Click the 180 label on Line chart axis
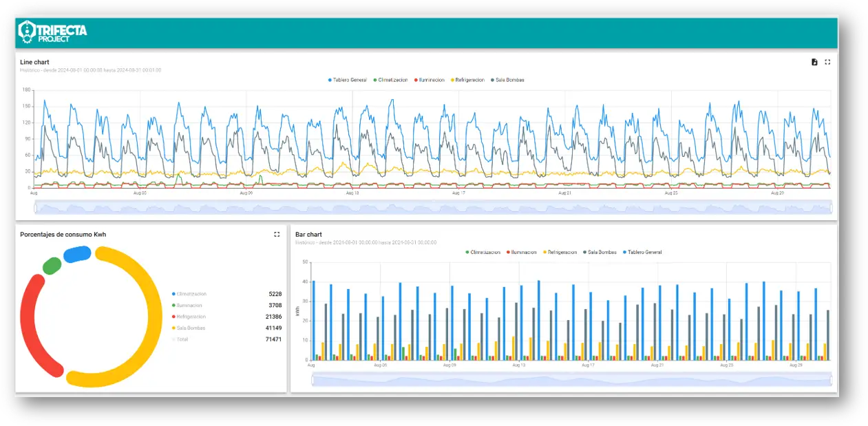This screenshot has width=868, height=426. [x=27, y=90]
